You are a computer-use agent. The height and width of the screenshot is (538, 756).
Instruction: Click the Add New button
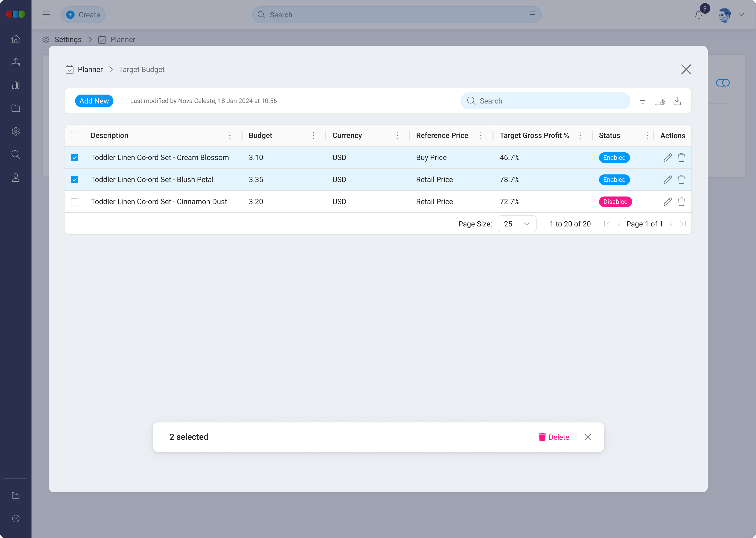click(94, 101)
